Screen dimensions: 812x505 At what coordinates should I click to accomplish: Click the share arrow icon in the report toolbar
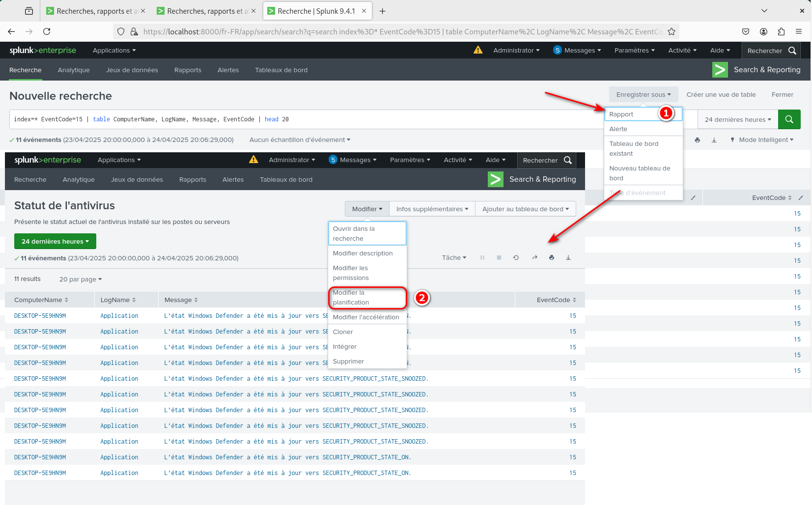534,257
